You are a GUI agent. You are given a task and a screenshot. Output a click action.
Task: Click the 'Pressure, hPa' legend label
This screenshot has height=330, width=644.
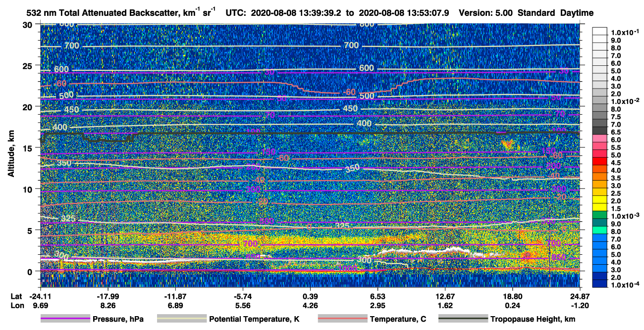118,319
